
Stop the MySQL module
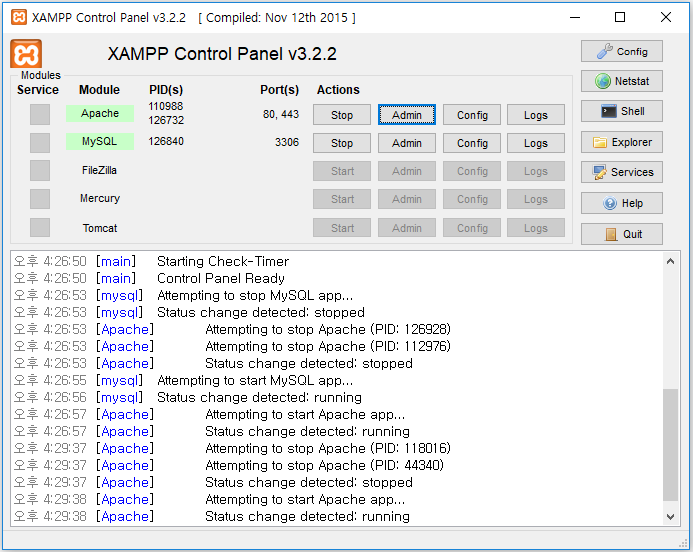click(x=342, y=143)
